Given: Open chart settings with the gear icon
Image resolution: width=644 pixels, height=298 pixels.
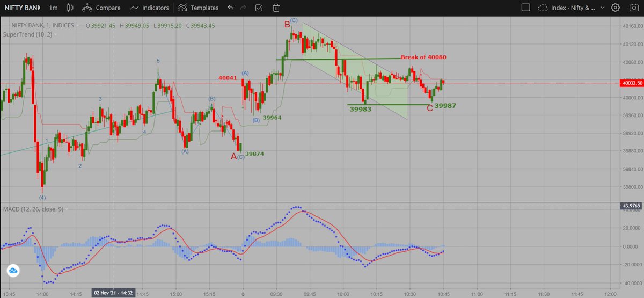Looking at the screenshot, I should [x=616, y=8].
